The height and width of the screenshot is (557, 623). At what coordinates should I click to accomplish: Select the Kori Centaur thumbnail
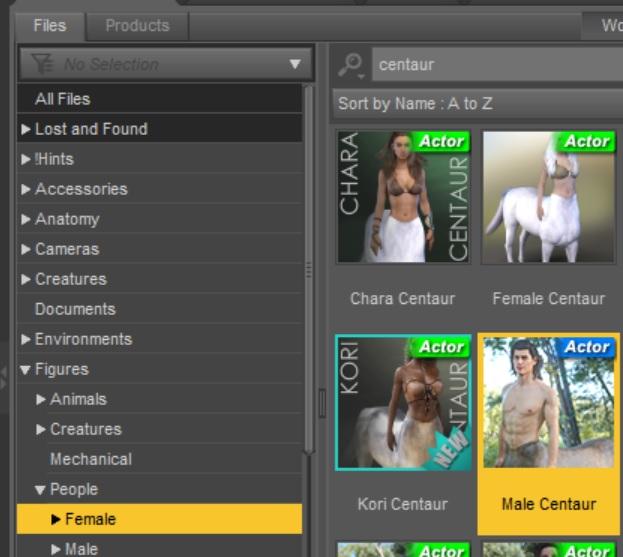(x=403, y=403)
